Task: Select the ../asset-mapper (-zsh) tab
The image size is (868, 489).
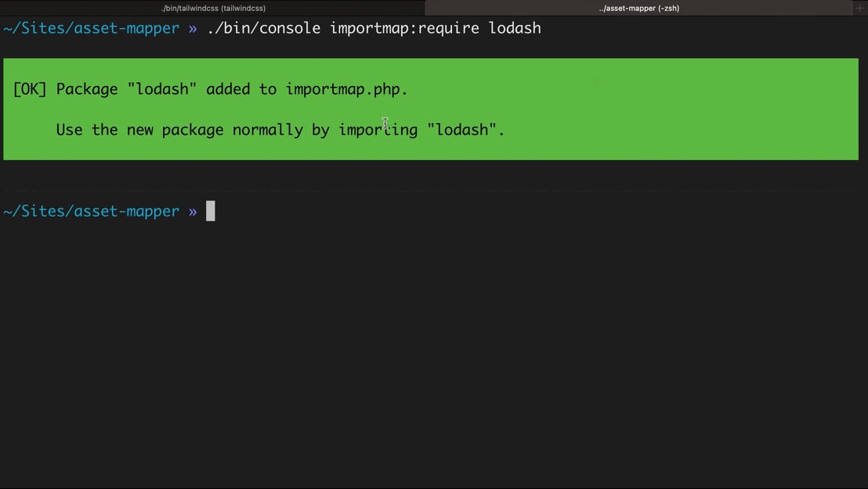Action: click(x=638, y=8)
